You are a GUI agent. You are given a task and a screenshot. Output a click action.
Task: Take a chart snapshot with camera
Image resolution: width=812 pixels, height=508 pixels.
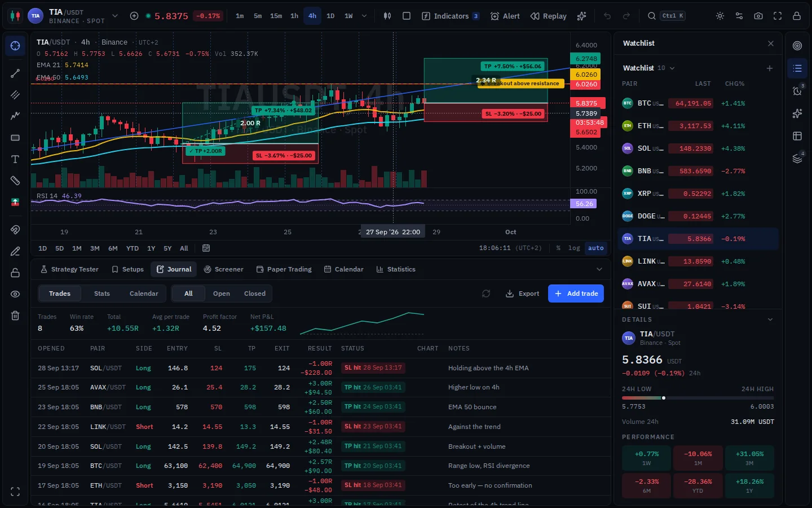click(x=758, y=16)
